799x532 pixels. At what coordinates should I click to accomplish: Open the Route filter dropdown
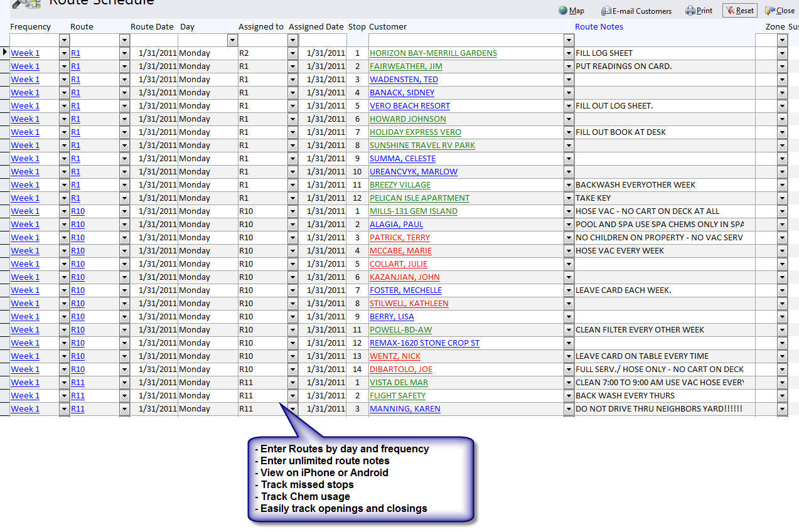(x=124, y=40)
